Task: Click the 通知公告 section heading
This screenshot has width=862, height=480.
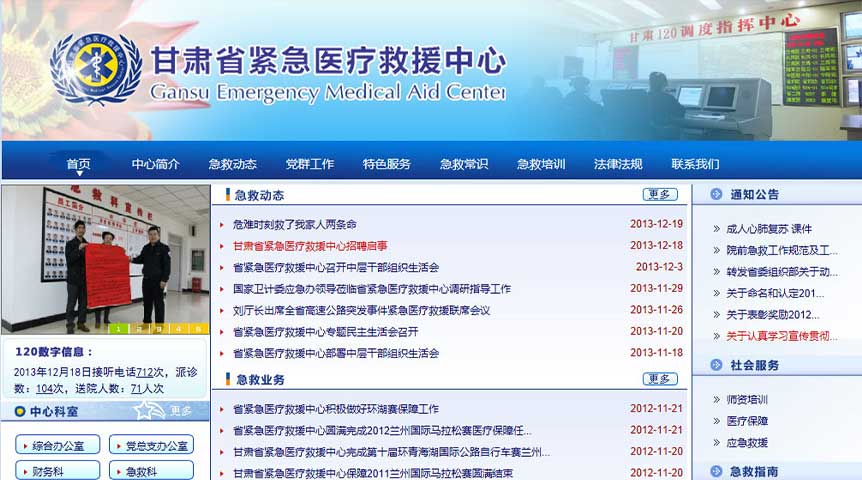Action: (x=754, y=194)
